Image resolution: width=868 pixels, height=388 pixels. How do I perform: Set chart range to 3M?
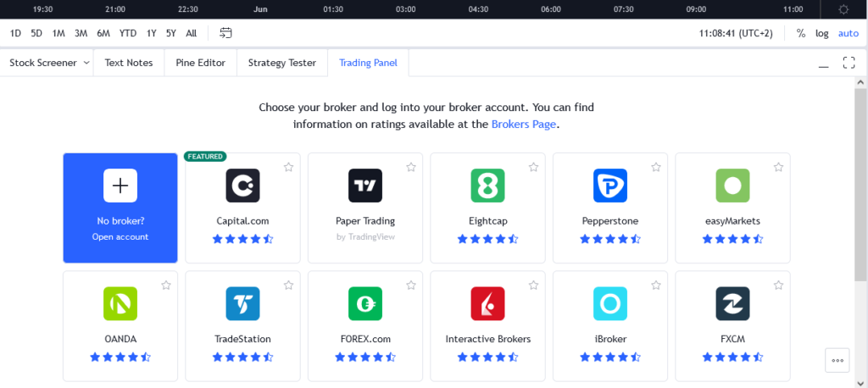pos(81,33)
